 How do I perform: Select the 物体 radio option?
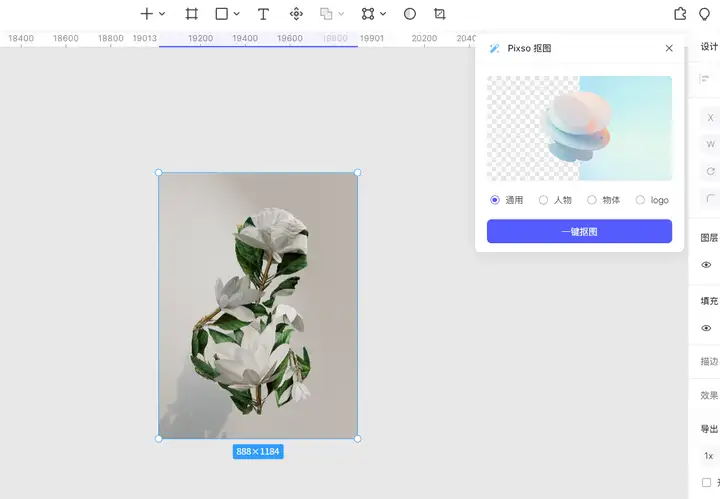pos(603,200)
